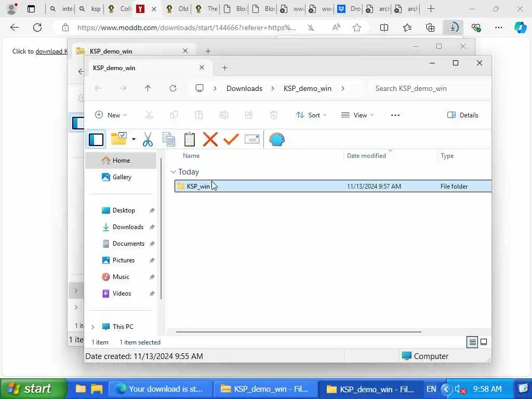The height and width of the screenshot is (399, 532).
Task: Switch to details view layout button
Action: [472, 342]
